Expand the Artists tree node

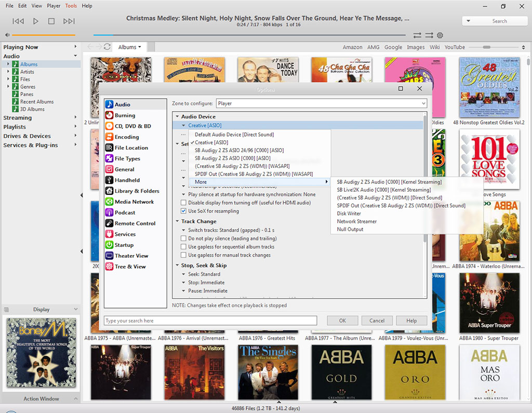[8, 72]
